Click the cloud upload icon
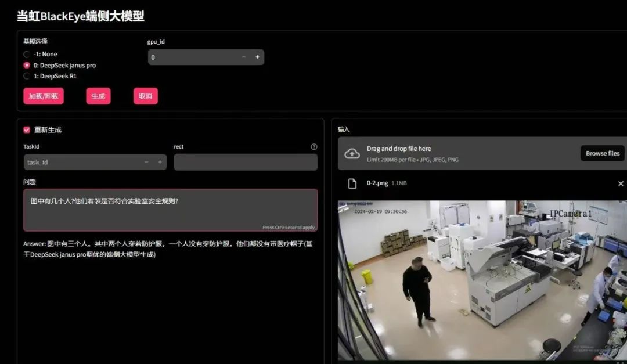The width and height of the screenshot is (627, 364). (352, 153)
